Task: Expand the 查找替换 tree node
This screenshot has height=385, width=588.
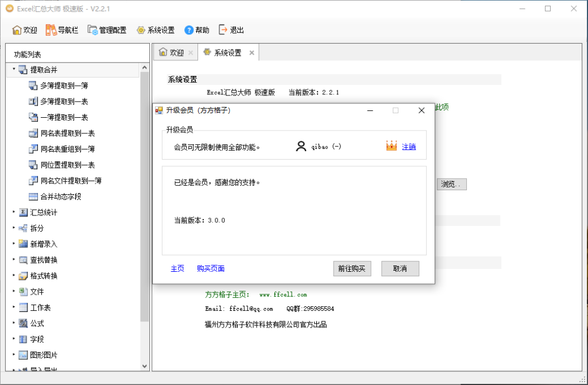Action: coord(14,260)
